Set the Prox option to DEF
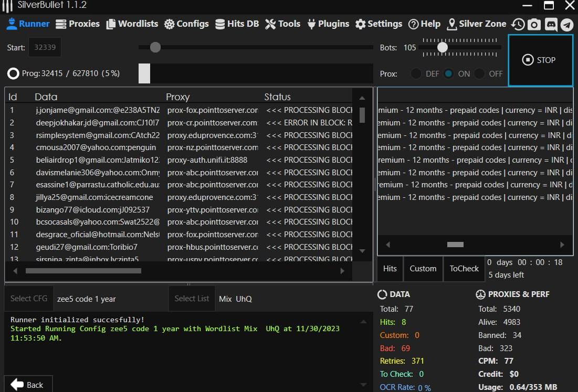 416,74
